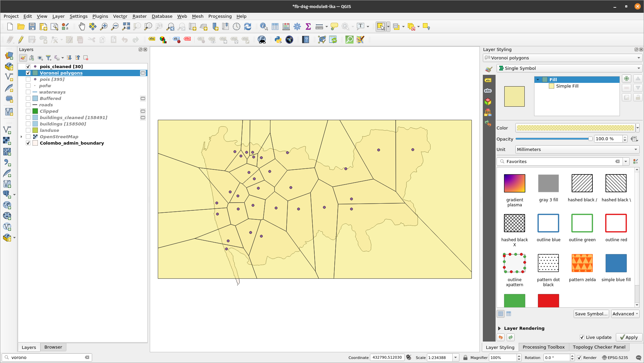Viewport: 644px width, 363px height.
Task: Toggle visibility of Voronoi polygons layer
Action: pyautogui.click(x=28, y=72)
